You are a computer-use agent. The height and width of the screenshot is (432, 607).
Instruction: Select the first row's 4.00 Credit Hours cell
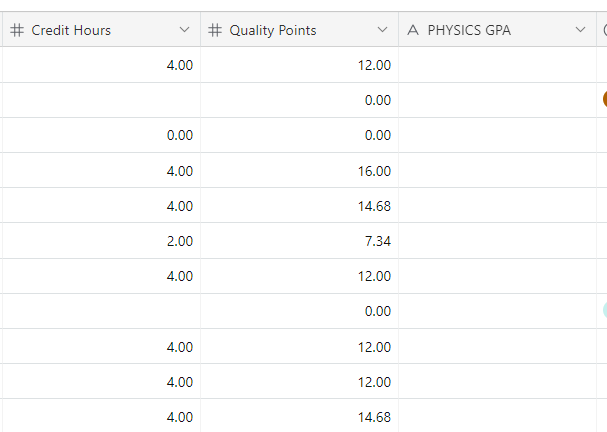(x=101, y=65)
